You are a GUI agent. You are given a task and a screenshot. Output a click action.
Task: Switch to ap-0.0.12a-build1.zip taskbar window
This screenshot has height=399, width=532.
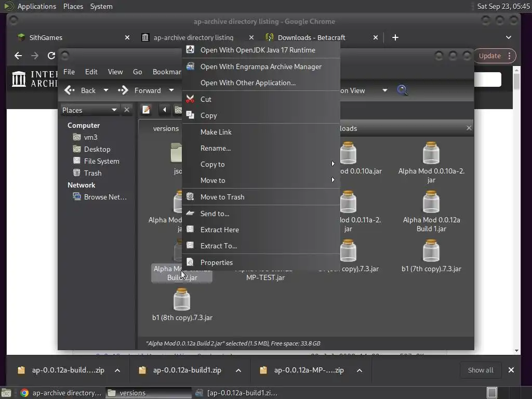[236, 393]
